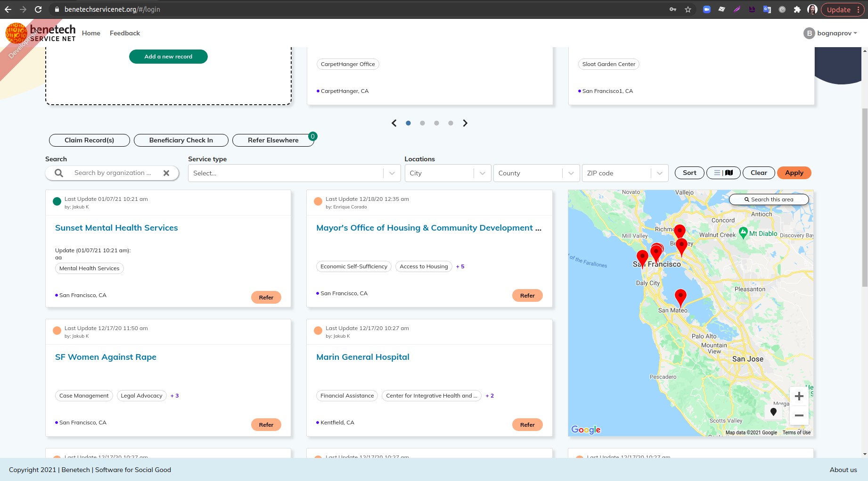Advance the carousel with the right arrow

tap(465, 123)
